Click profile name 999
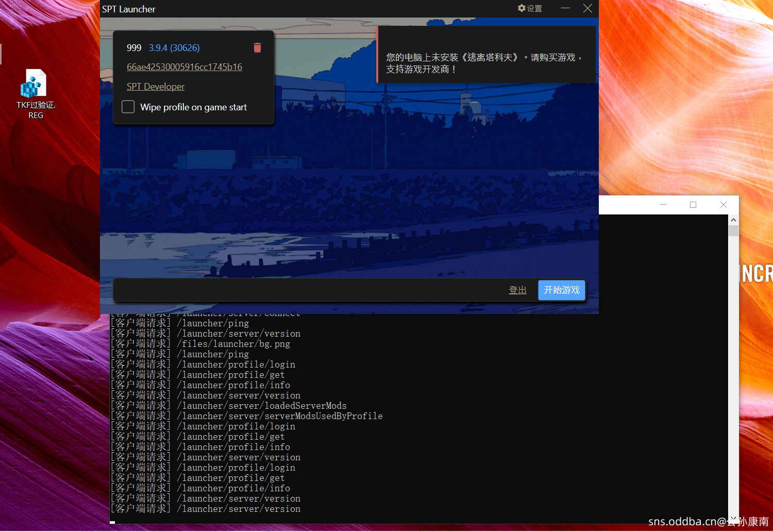Viewport: 773px width, 532px height. (134, 48)
